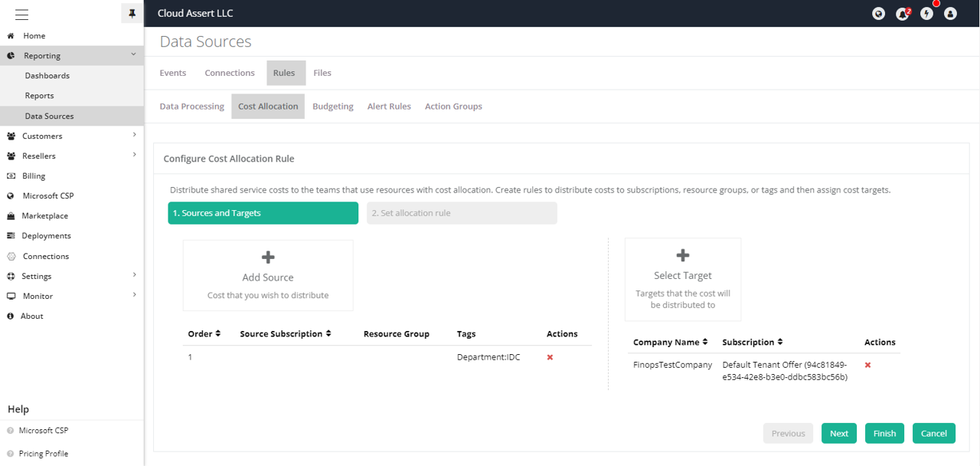Click the Next button
This screenshot has width=980, height=466.
pos(839,433)
